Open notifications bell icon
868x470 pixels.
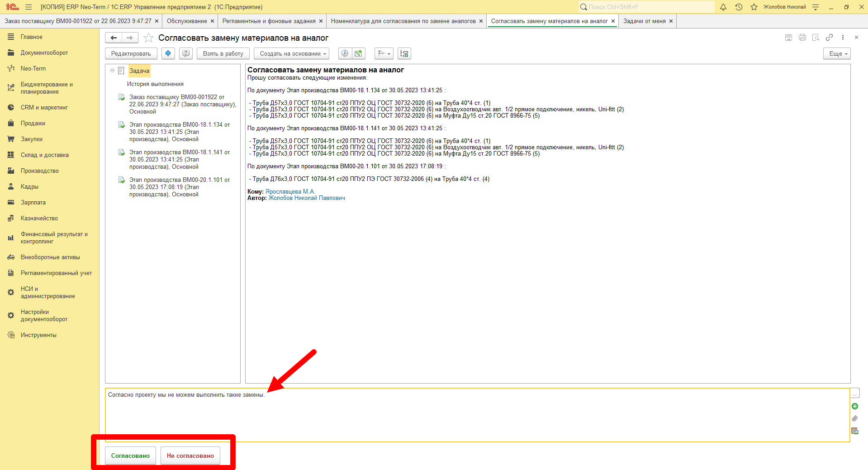pyautogui.click(x=723, y=7)
